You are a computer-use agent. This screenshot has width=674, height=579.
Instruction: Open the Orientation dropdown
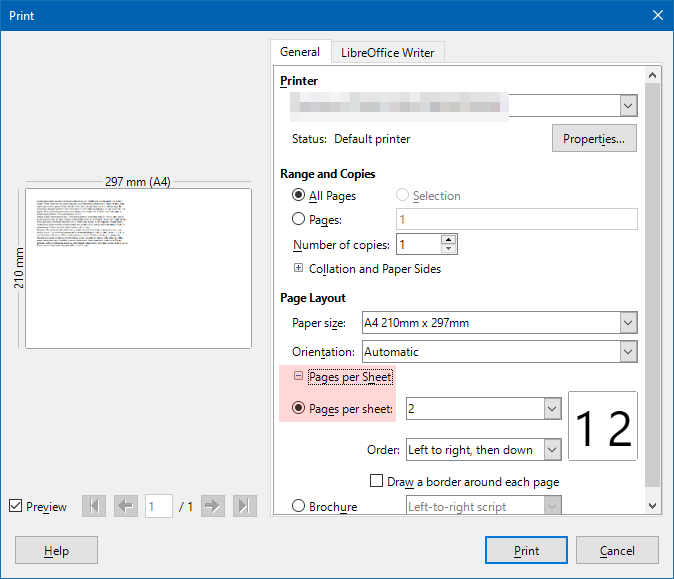coord(628,352)
